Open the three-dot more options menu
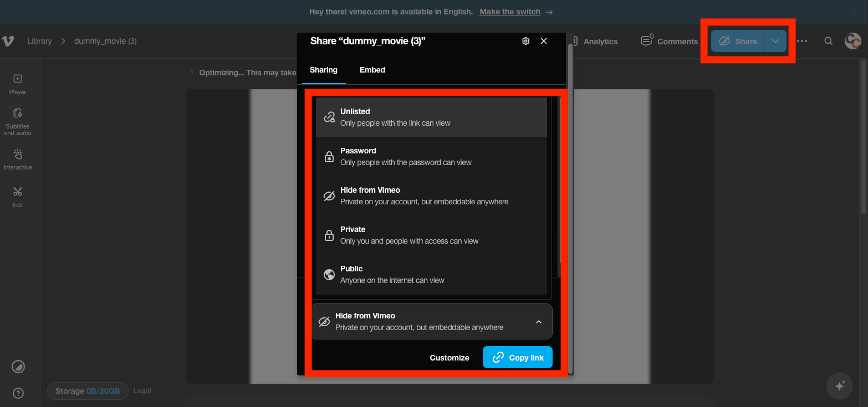868x407 pixels. point(802,41)
